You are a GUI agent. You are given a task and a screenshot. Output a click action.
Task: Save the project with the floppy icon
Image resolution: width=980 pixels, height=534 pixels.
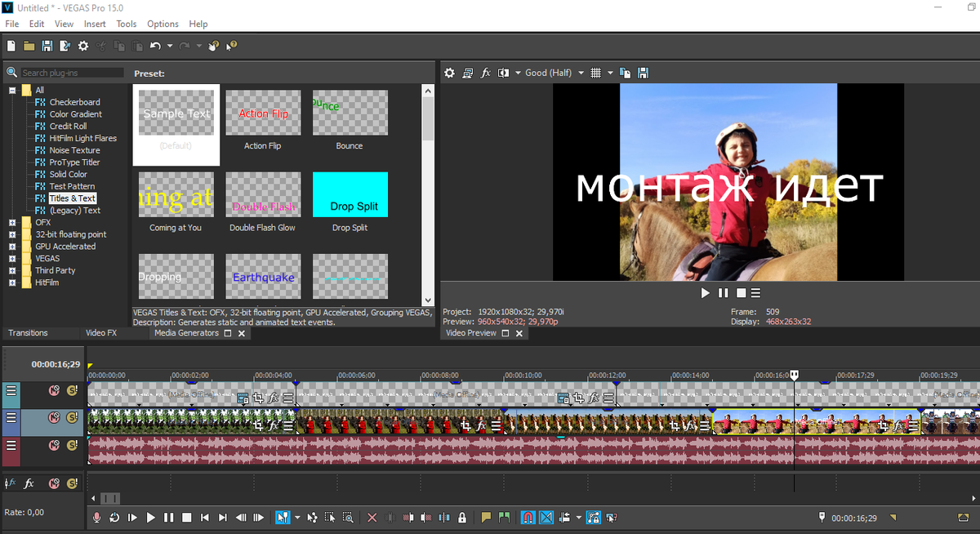click(47, 46)
